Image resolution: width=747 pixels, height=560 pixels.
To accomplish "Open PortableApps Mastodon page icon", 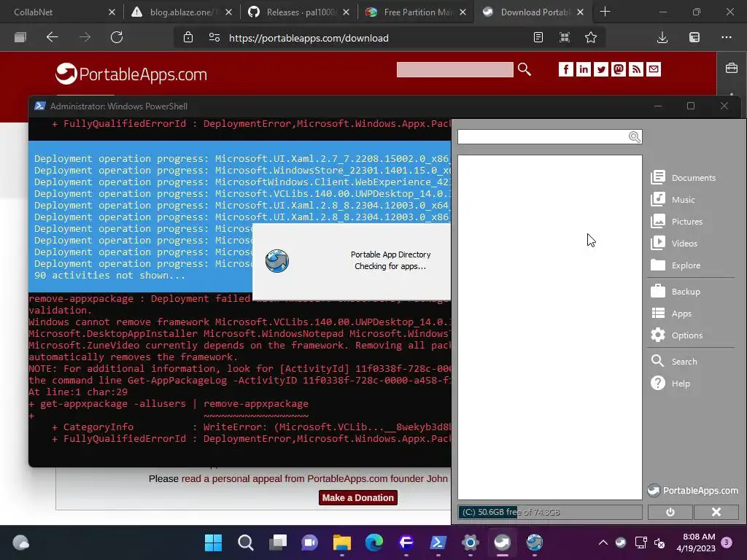I will click(619, 69).
